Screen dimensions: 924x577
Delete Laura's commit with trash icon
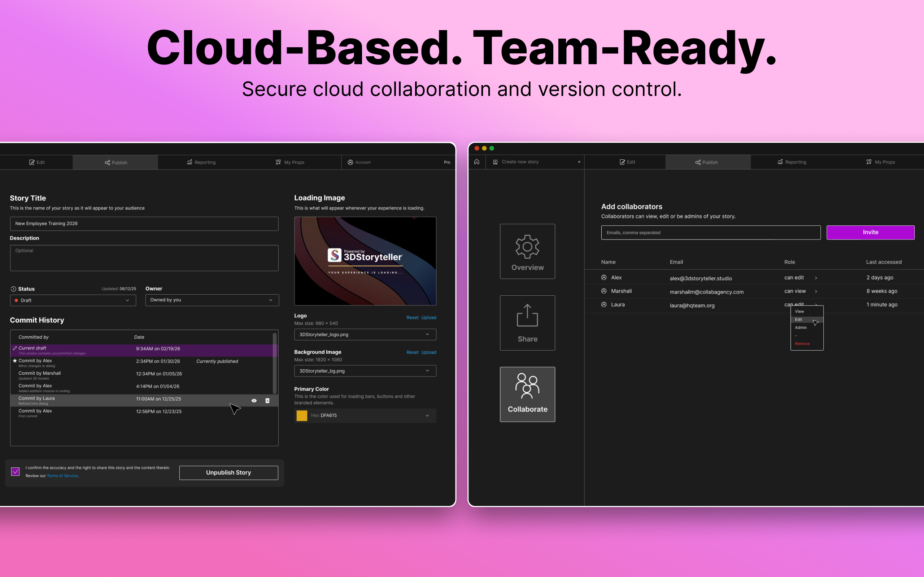267,401
